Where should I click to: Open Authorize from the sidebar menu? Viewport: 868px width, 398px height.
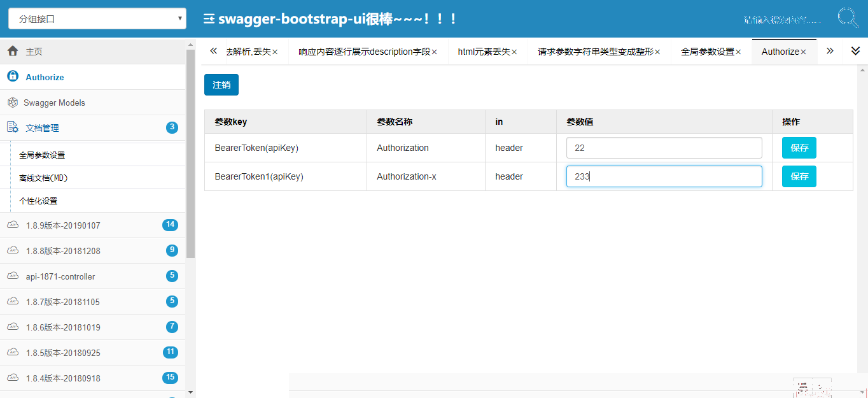point(93,76)
